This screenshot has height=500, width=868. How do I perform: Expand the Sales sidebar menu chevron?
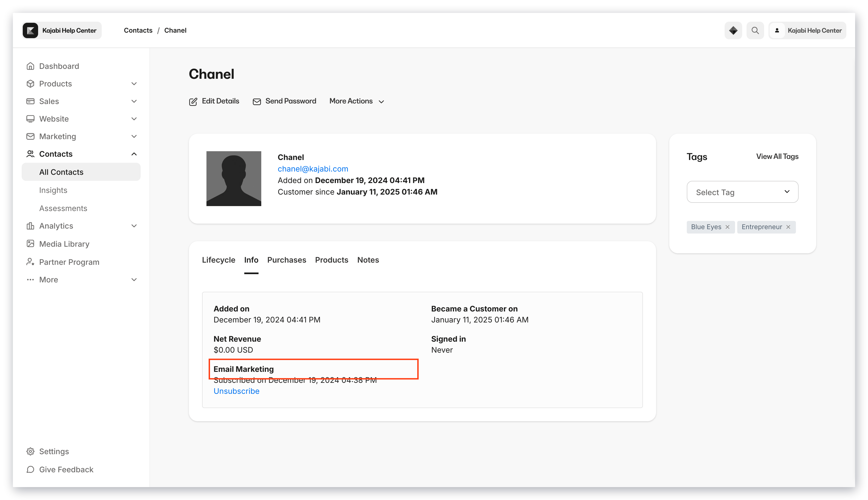pyautogui.click(x=134, y=101)
